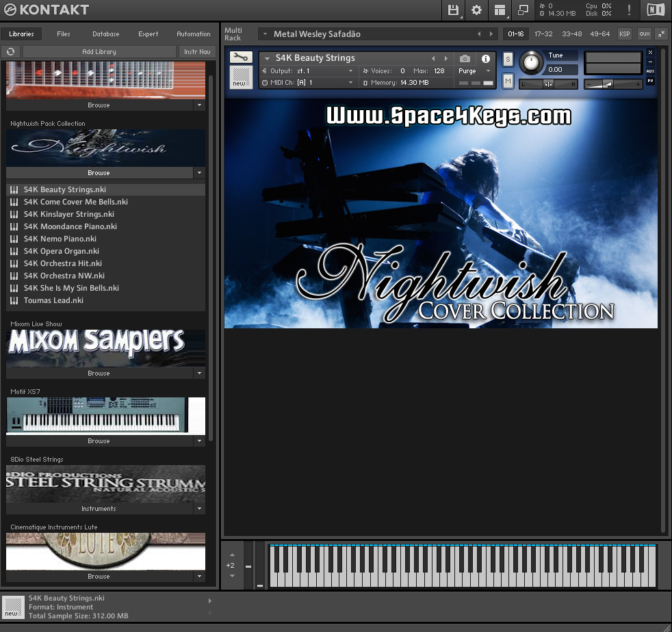Toggle the aux channel controls button
Screen dimensions: 672x632
tap(644, 34)
